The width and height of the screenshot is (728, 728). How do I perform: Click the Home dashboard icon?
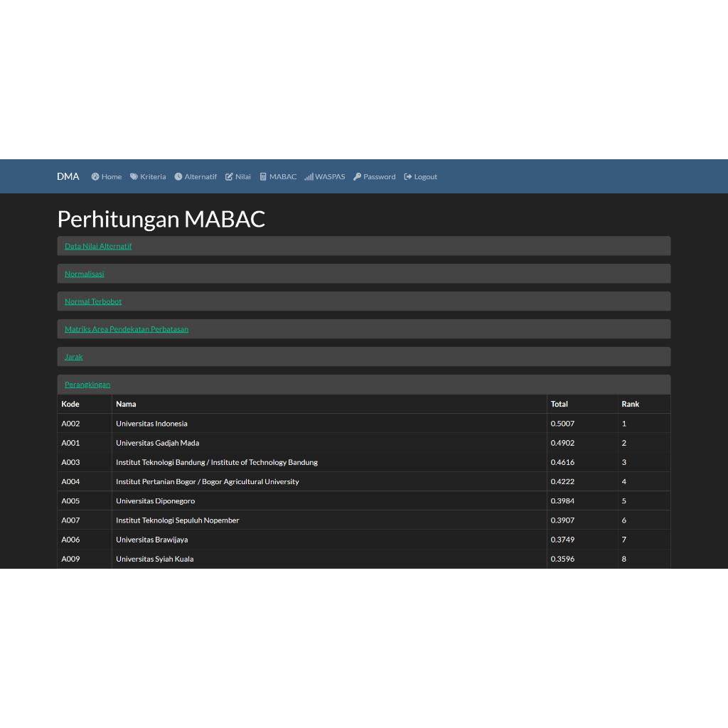point(95,176)
